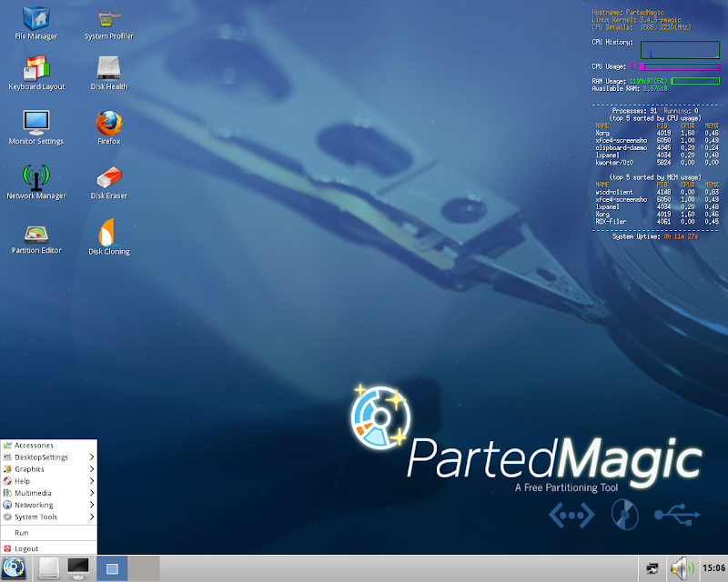The image size is (728, 582).
Task: Expand the Networking submenu arrow
Action: [92, 505]
